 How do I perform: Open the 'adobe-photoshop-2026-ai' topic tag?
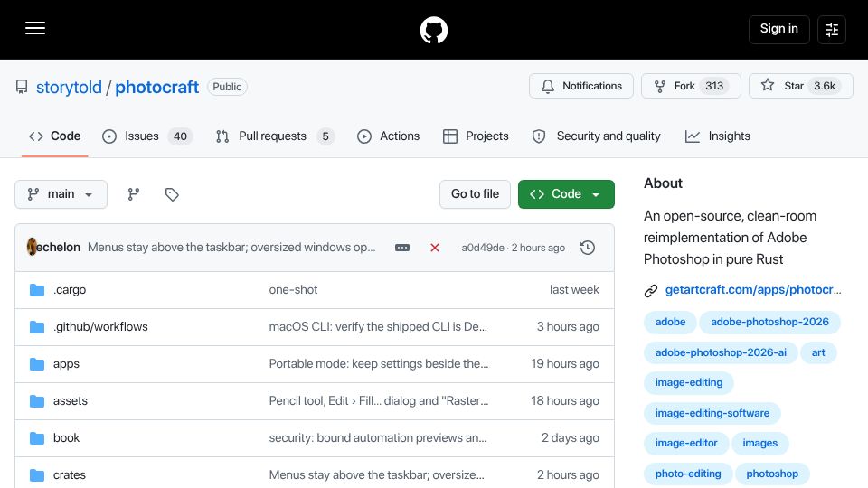coord(721,352)
